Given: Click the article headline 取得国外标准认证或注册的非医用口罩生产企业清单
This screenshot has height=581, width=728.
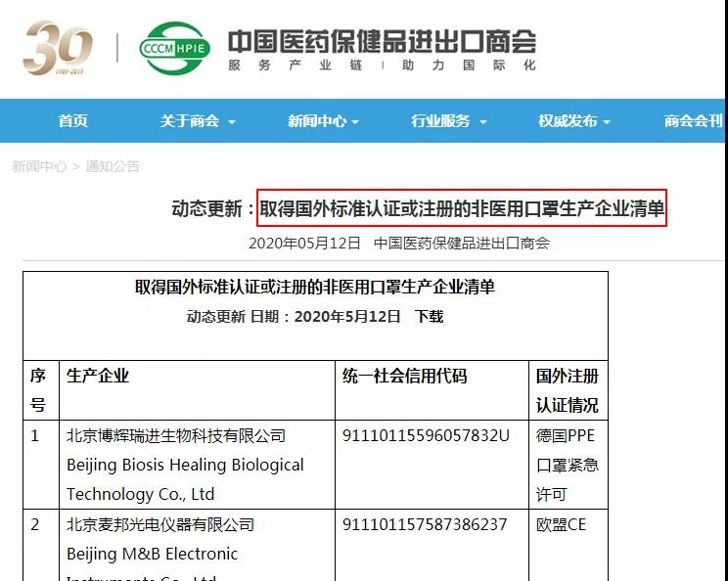Looking at the screenshot, I should coord(462,208).
